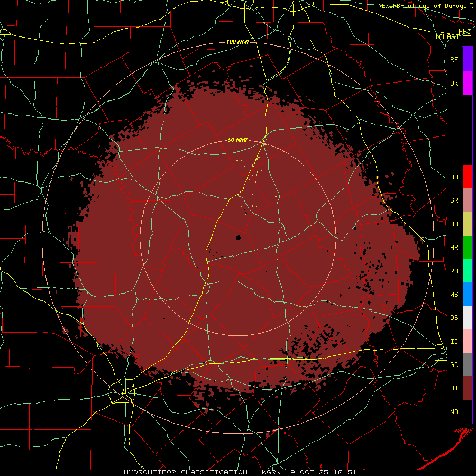Click the RA legend label
This screenshot has height=476, width=476.
click(454, 271)
